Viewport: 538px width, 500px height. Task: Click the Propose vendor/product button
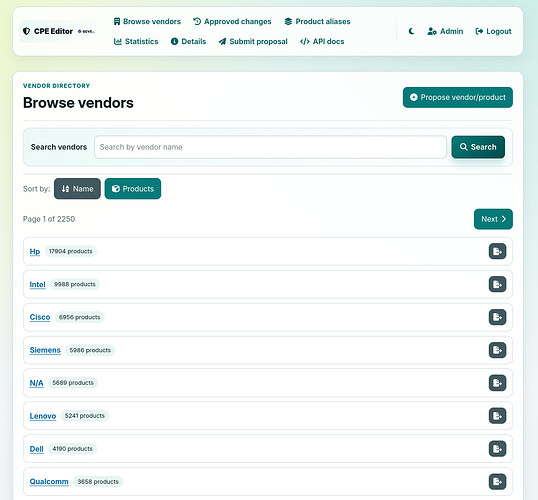[458, 97]
